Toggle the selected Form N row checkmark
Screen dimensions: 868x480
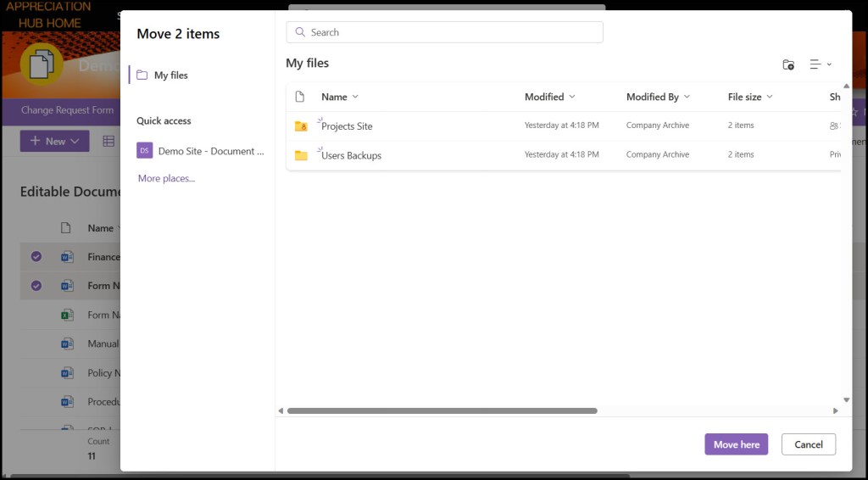pyautogui.click(x=36, y=286)
